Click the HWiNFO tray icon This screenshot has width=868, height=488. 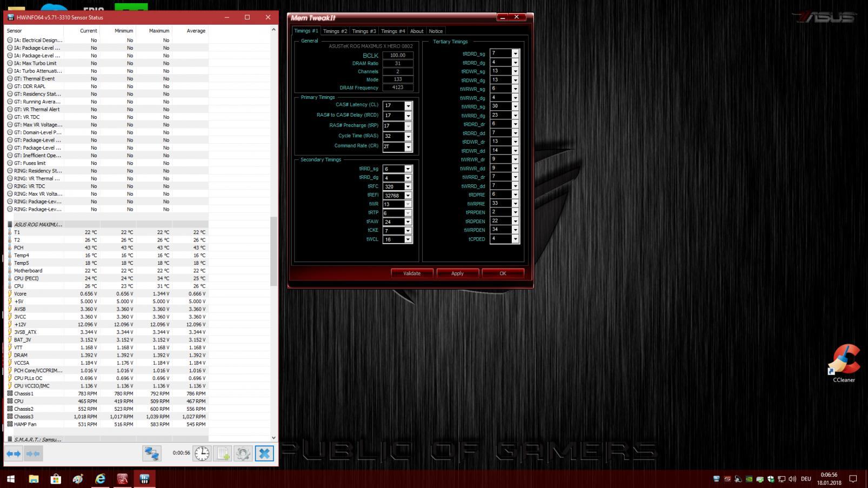click(x=716, y=479)
